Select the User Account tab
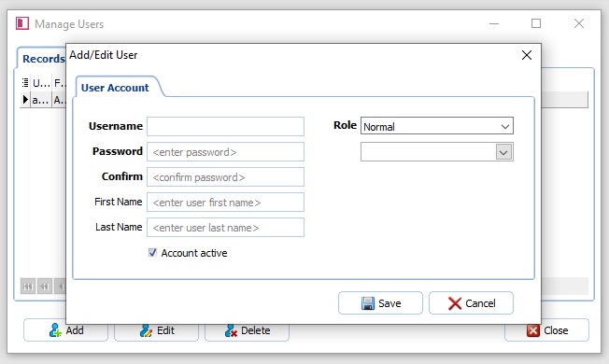 [115, 88]
